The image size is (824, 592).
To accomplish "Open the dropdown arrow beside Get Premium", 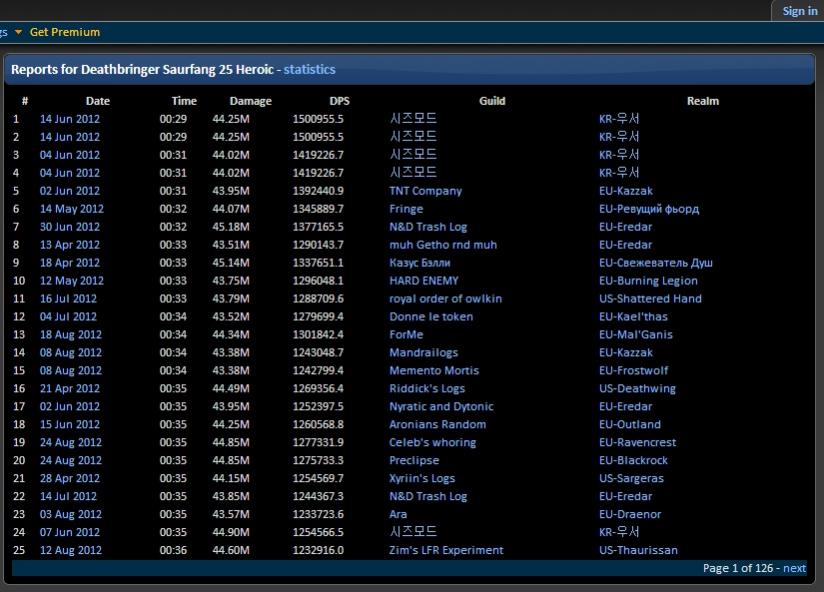I will (x=18, y=32).
